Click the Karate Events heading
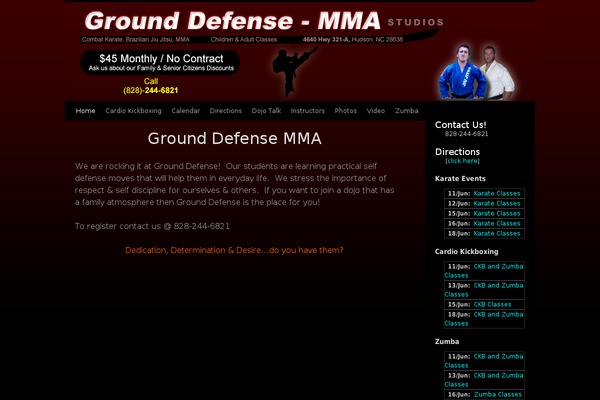600x400 pixels. point(460,178)
